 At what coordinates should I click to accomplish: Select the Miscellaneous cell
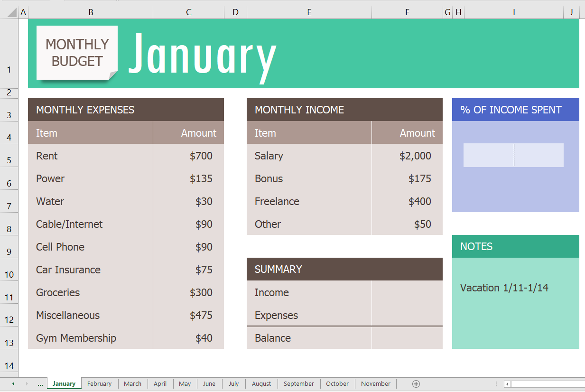pos(91,315)
